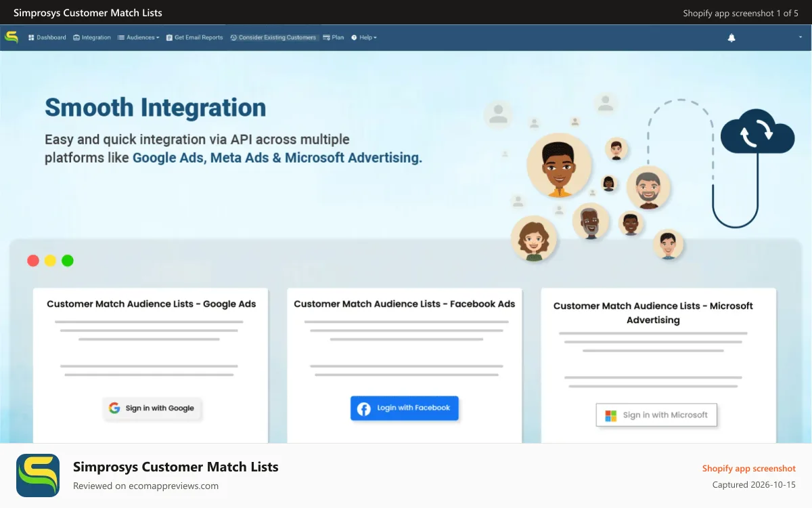Click the green window dot
This screenshot has width=812, height=508.
(68, 261)
